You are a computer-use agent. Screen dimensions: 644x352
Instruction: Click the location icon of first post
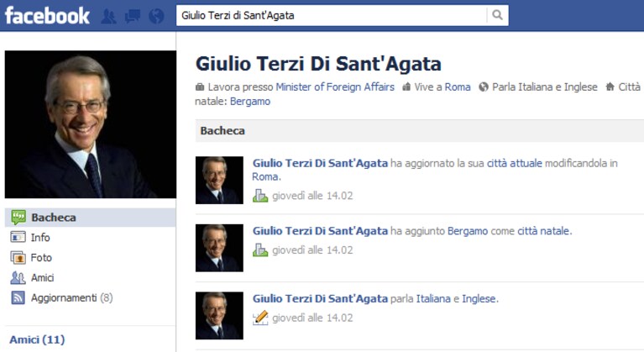click(260, 196)
